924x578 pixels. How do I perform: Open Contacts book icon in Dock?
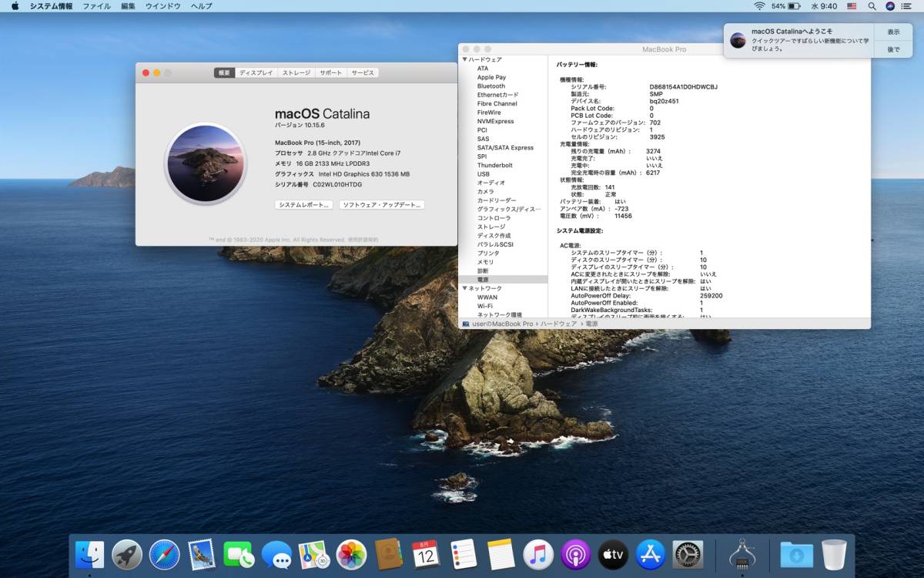(x=389, y=554)
